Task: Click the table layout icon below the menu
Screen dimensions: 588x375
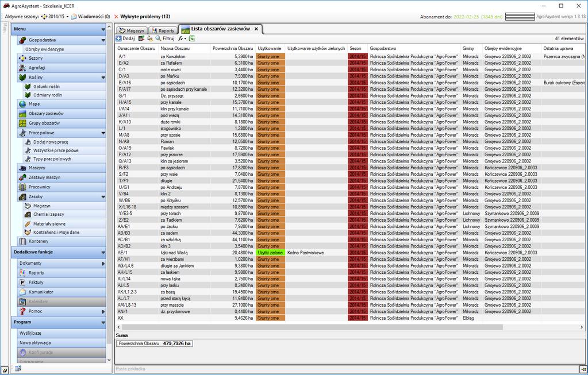Action: point(18,368)
